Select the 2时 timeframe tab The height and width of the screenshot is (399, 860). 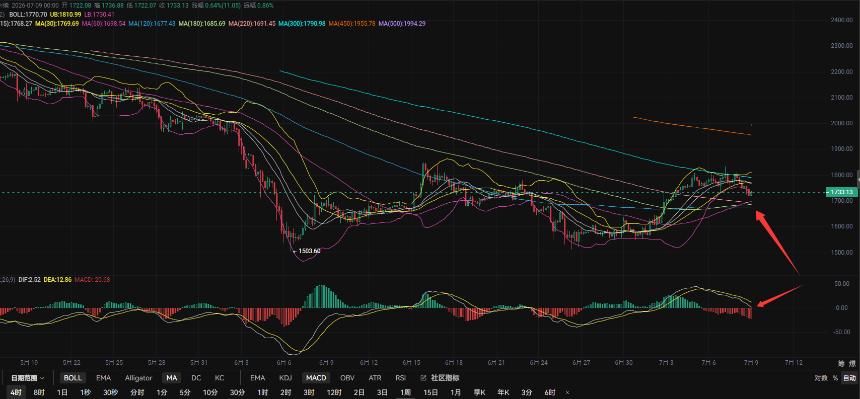click(286, 393)
